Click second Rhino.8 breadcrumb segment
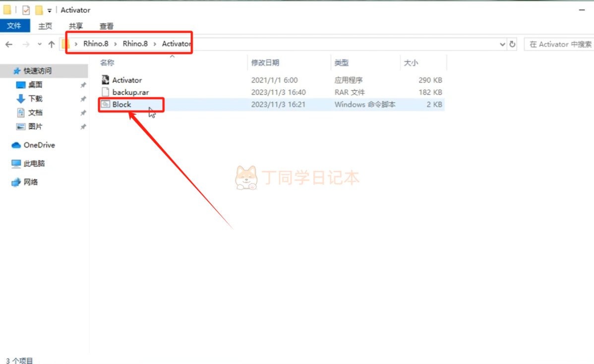594x364 pixels. click(x=135, y=44)
